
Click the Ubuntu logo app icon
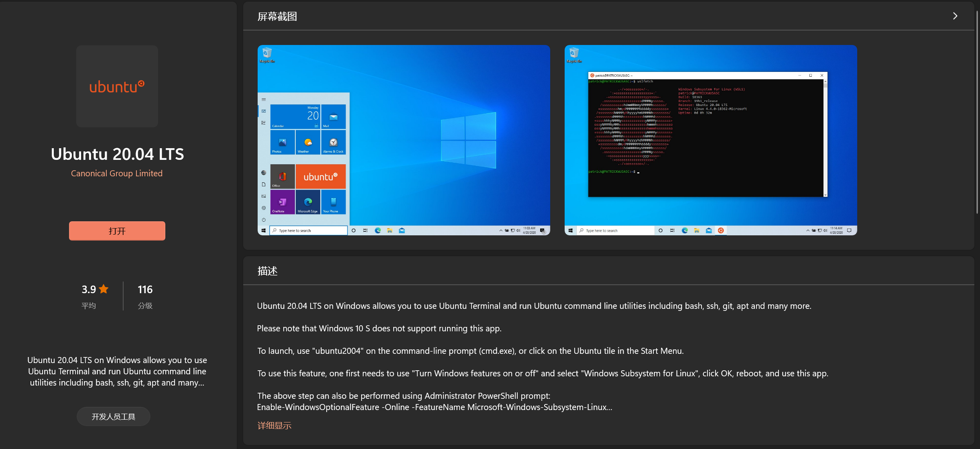coord(117,86)
